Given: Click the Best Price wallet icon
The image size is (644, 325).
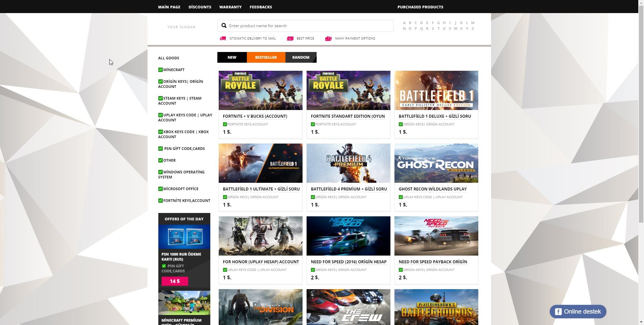Looking at the screenshot, I should click(x=290, y=39).
